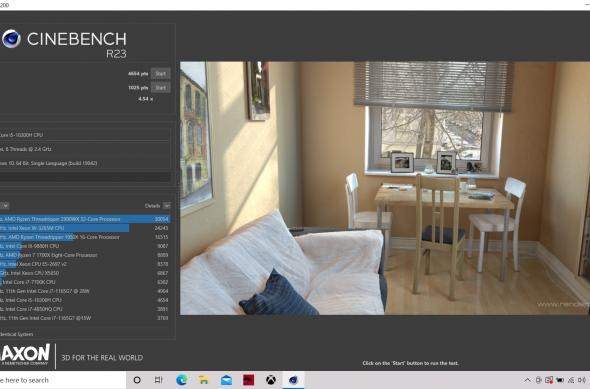Click the Maxon logo
This screenshot has height=389, width=590.
[25, 354]
